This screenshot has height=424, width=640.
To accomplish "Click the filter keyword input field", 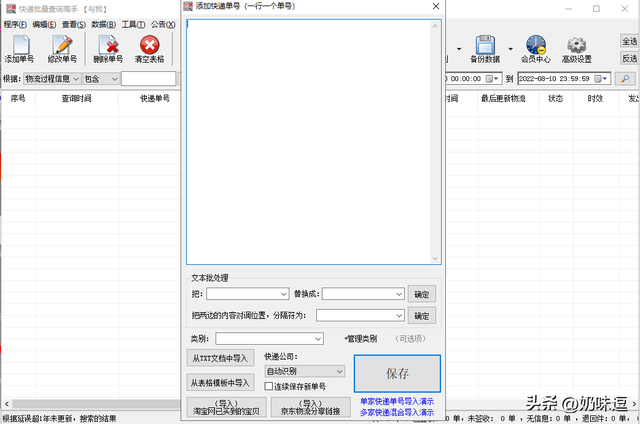I will 149,79.
